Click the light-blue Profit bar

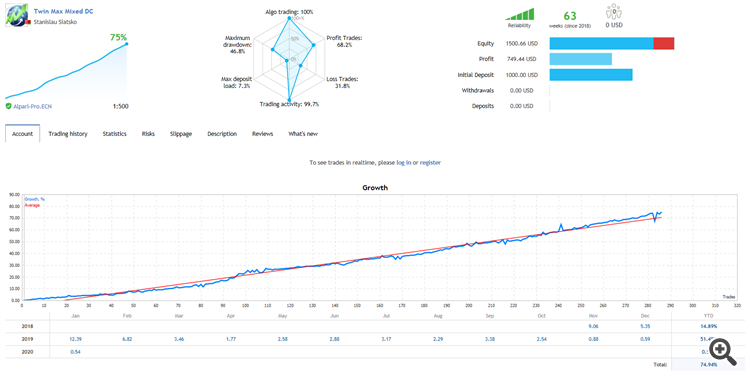[581, 59]
